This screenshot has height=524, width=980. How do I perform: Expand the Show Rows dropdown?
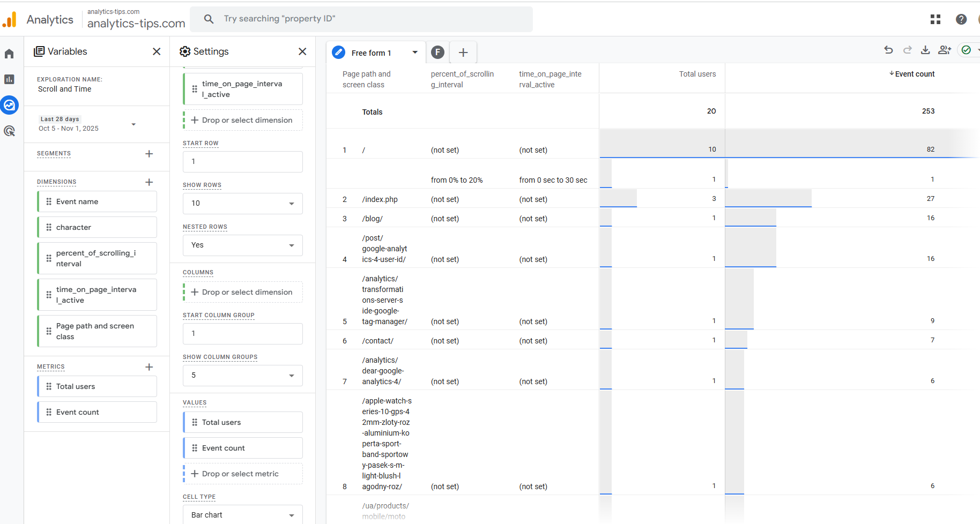[x=243, y=204]
